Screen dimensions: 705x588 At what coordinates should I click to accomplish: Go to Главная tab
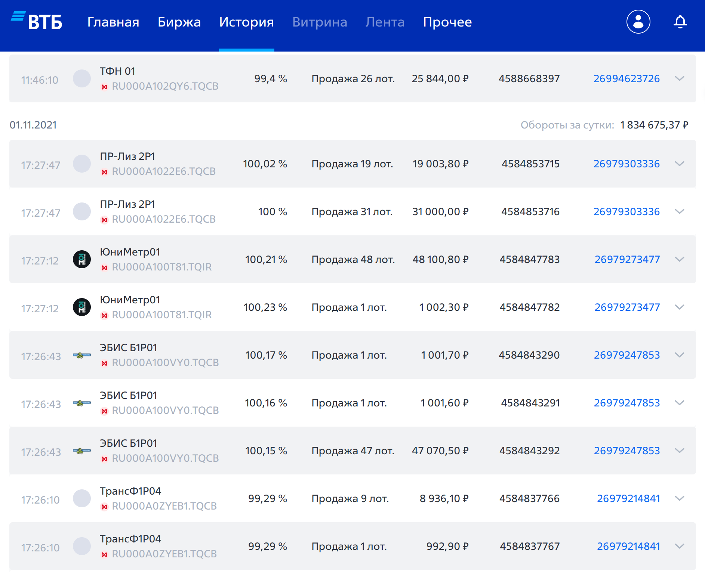[x=113, y=22]
